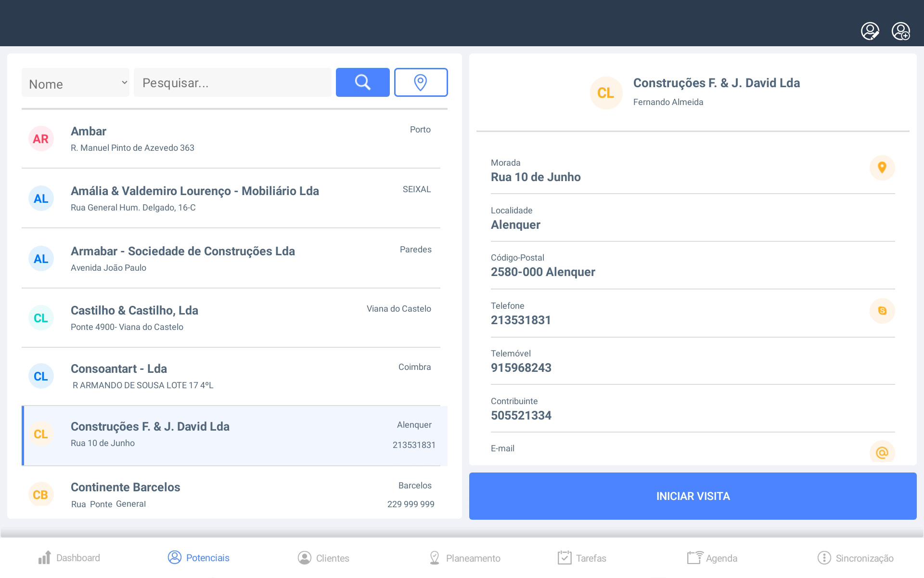Viewport: 924px width, 578px height.
Task: Click the Skype call icon beside Telefone
Action: [882, 311]
